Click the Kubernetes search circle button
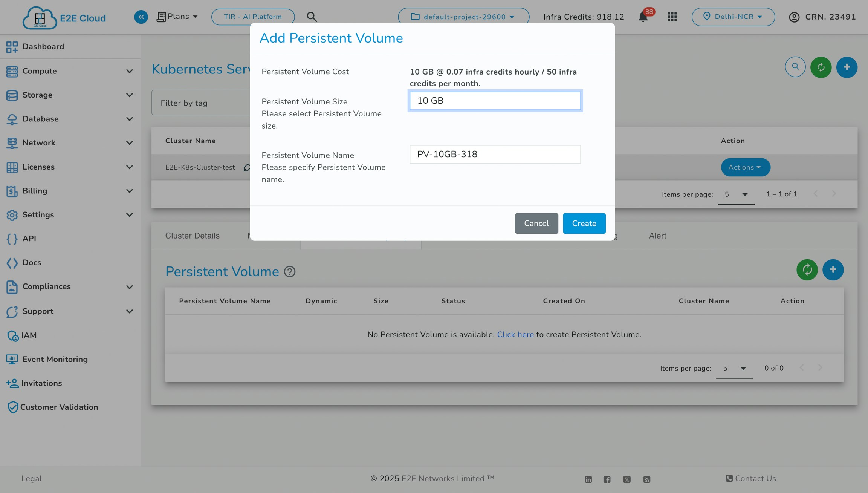 [795, 67]
